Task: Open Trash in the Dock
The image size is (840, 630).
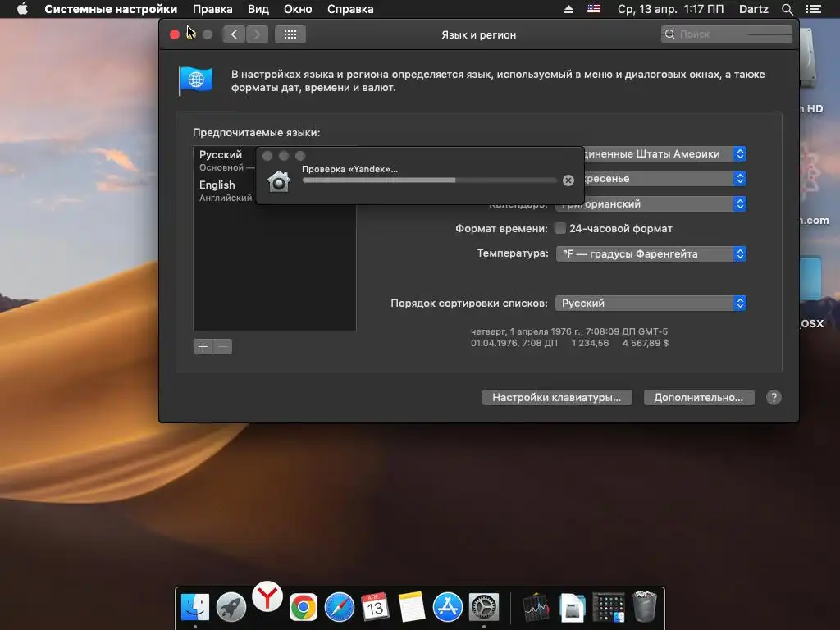Action: tap(645, 606)
